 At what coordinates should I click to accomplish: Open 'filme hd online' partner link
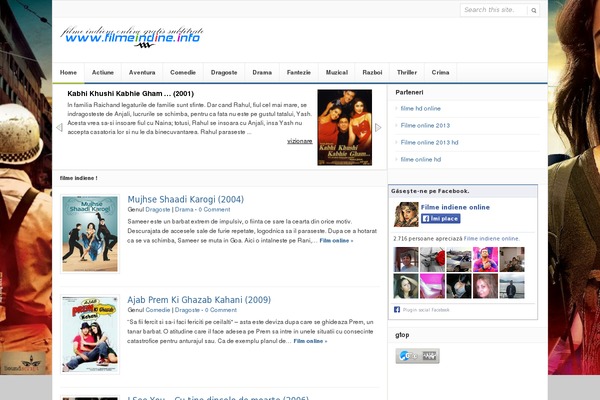pos(421,108)
